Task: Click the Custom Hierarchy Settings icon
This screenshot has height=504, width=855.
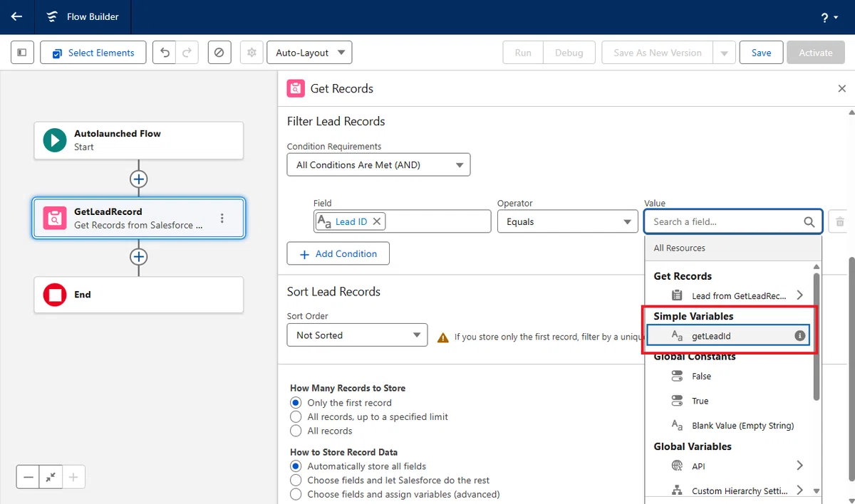Action: point(678,490)
